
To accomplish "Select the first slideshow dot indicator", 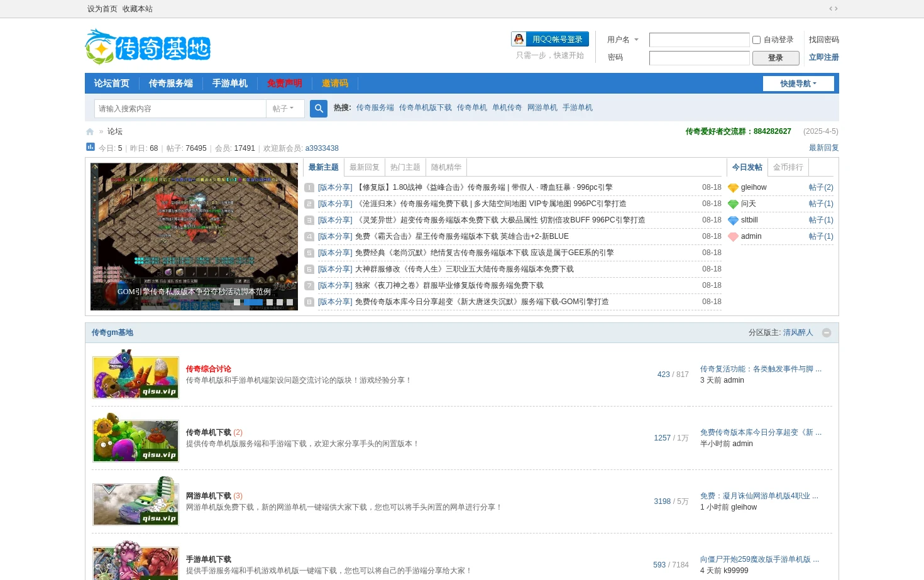I will pyautogui.click(x=237, y=302).
